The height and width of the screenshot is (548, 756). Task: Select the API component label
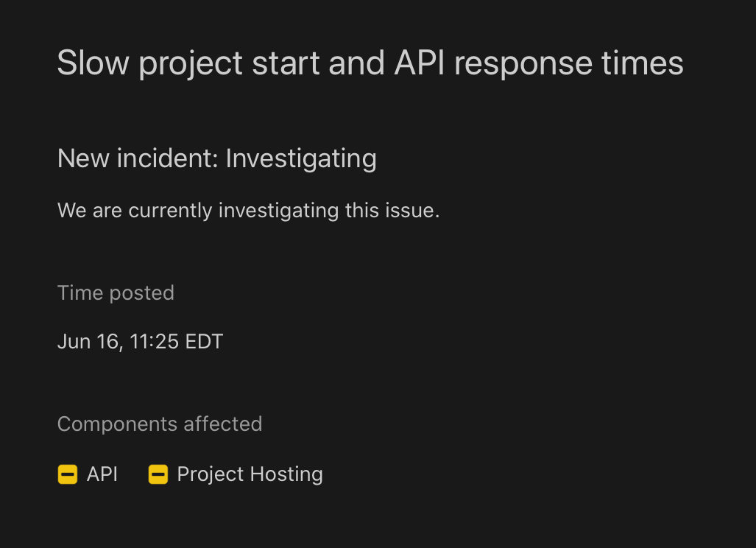click(102, 474)
